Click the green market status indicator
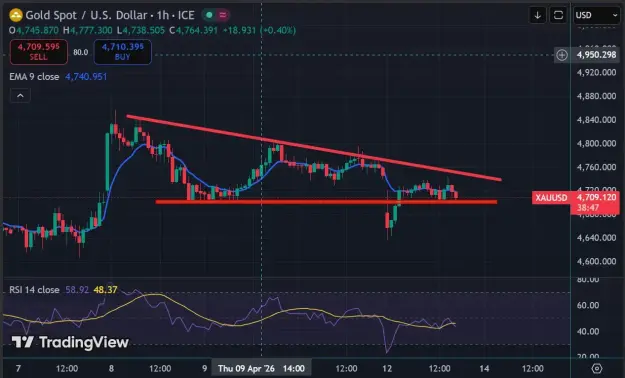625x378 pixels. click(209, 15)
